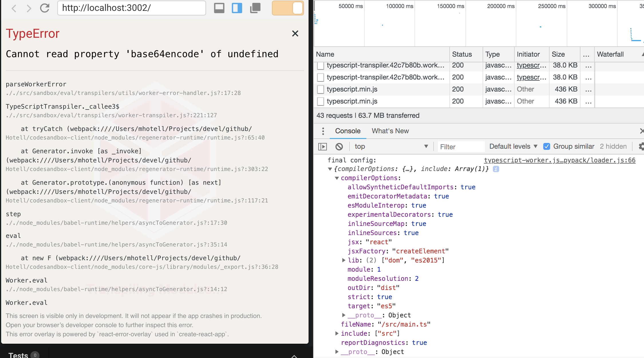Image resolution: width=644 pixels, height=358 pixels.
Task: Show the console sidebar icon
Action: [323, 147]
